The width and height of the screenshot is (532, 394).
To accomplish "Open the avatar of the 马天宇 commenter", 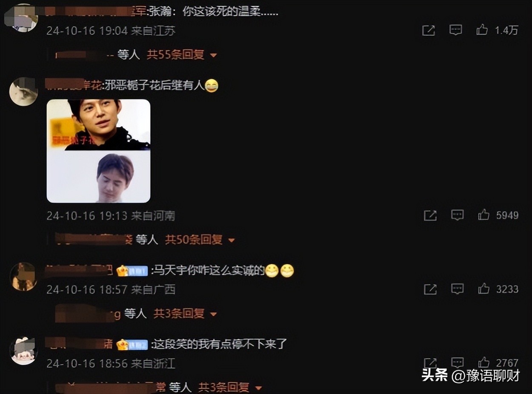I will click(x=24, y=277).
